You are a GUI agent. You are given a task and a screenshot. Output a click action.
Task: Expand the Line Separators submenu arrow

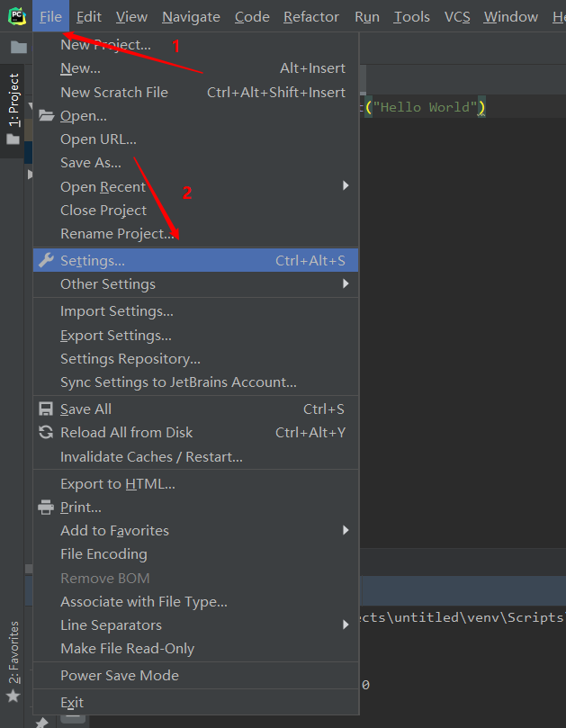point(345,625)
